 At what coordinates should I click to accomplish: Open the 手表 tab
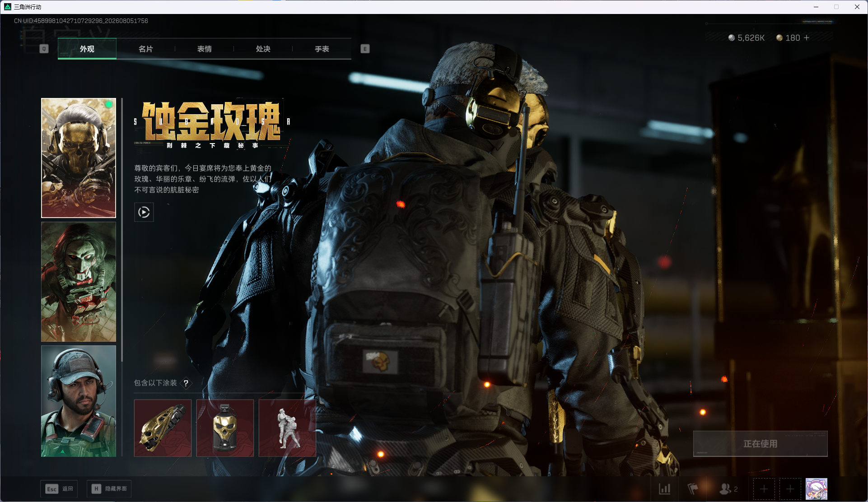click(322, 49)
